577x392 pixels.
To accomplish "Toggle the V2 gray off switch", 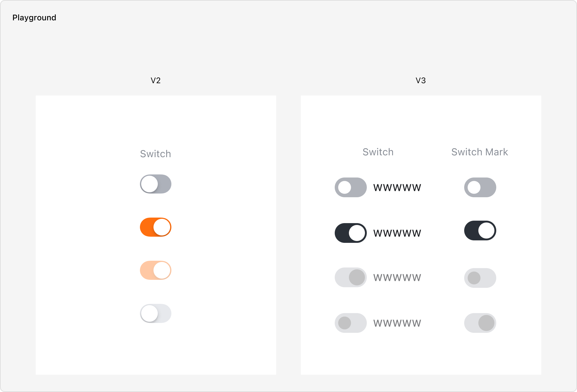I will (156, 184).
